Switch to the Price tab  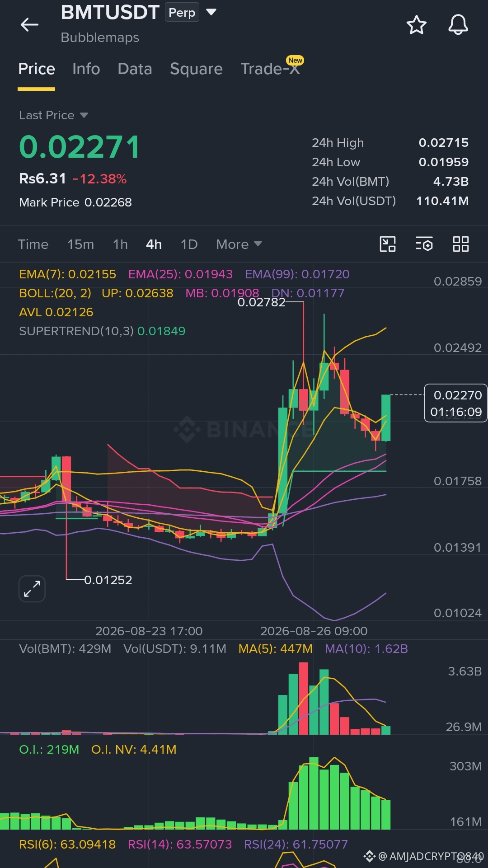click(x=37, y=69)
